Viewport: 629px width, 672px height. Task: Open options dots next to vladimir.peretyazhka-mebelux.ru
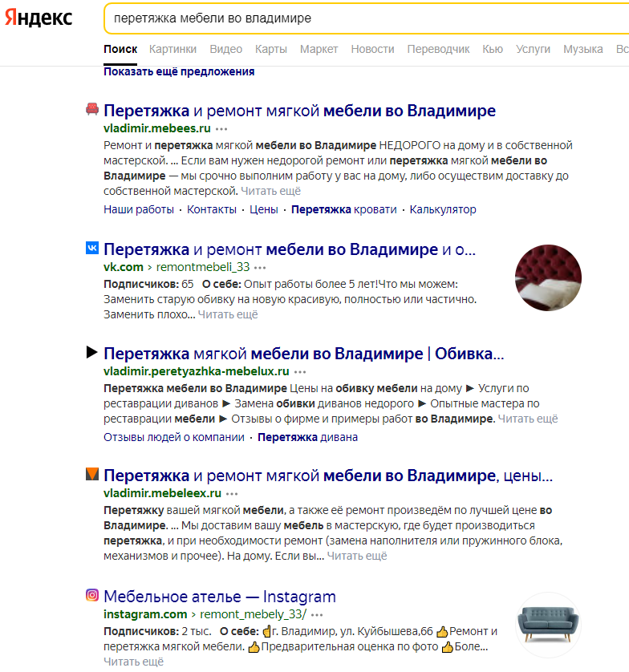point(300,371)
